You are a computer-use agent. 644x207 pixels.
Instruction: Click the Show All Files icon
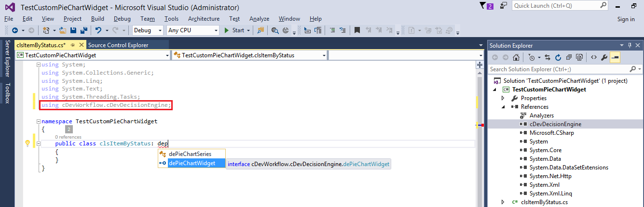pyautogui.click(x=579, y=58)
